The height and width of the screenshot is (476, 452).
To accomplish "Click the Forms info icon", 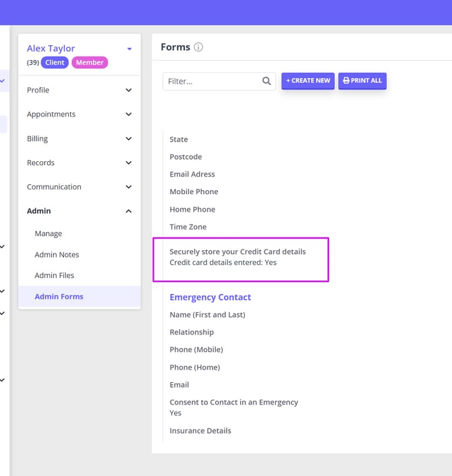I will point(198,47).
